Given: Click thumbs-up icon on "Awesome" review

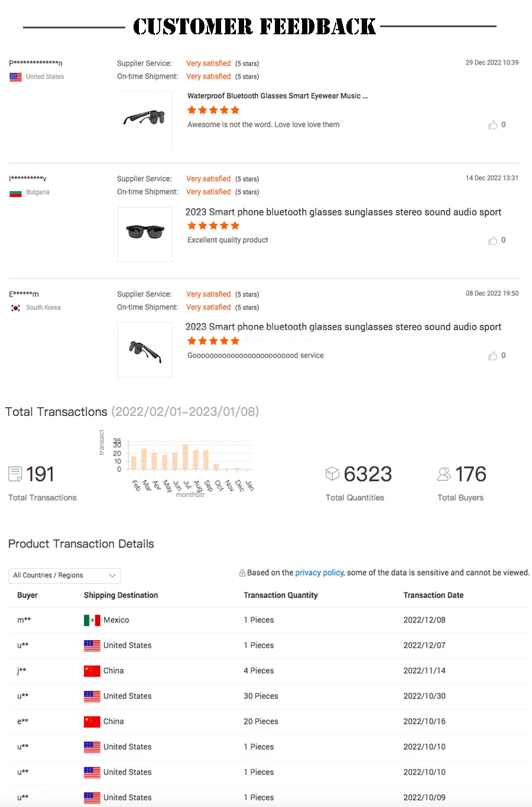Looking at the screenshot, I should [x=492, y=125].
